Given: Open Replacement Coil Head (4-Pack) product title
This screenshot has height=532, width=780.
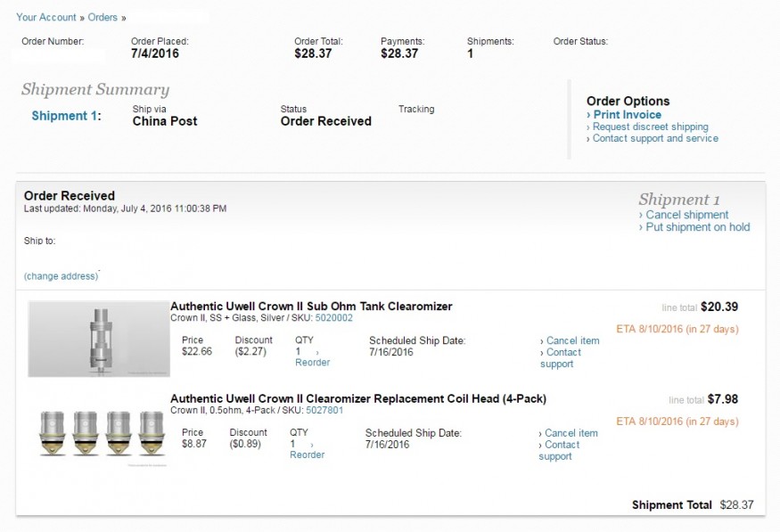Looking at the screenshot, I should (x=357, y=398).
